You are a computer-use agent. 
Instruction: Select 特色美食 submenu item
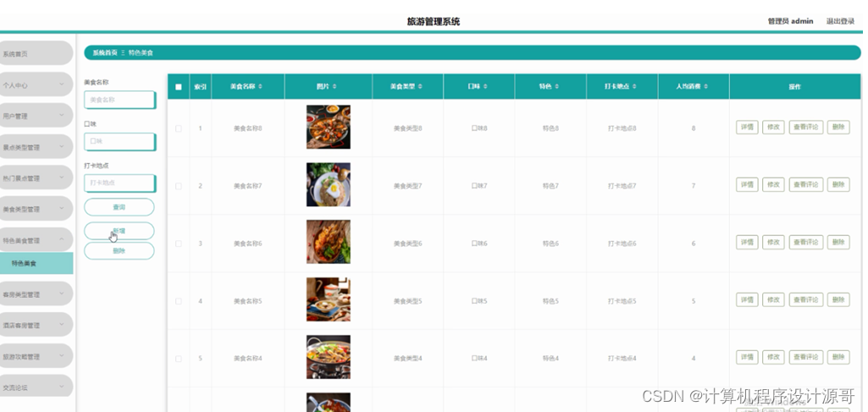[35, 263]
